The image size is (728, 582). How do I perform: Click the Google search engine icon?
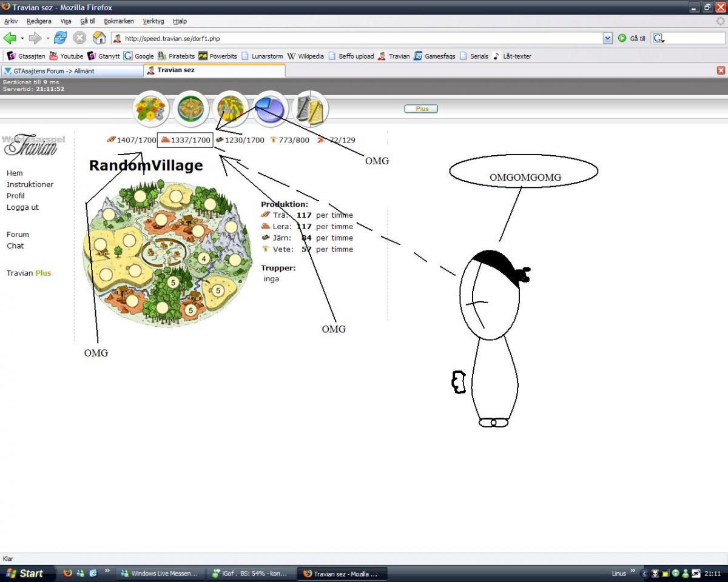coord(659,38)
